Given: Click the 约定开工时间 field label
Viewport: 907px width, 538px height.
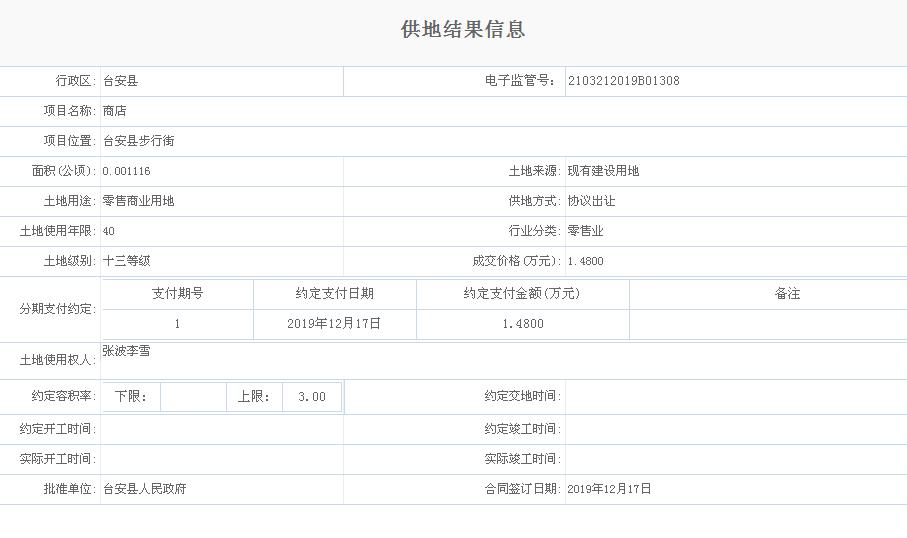Looking at the screenshot, I should pyautogui.click(x=58, y=429).
